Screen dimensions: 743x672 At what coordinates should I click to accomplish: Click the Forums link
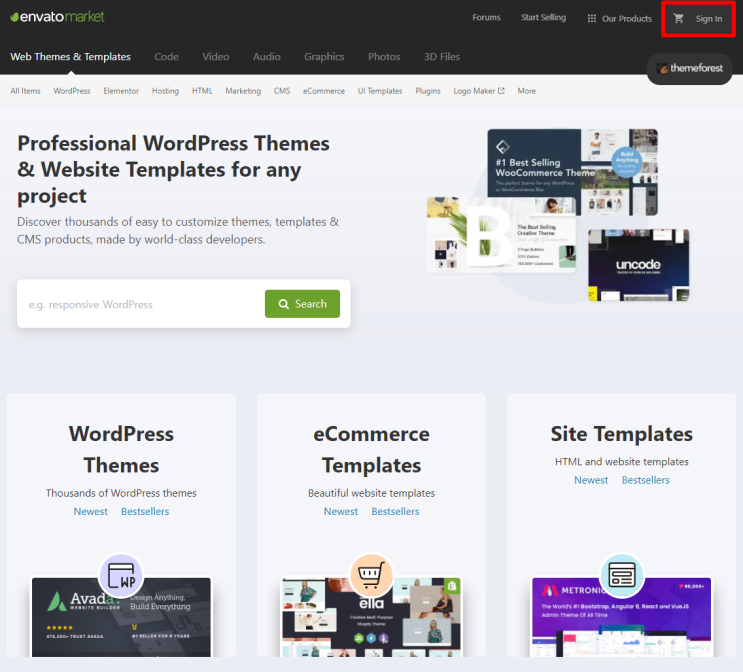click(486, 18)
